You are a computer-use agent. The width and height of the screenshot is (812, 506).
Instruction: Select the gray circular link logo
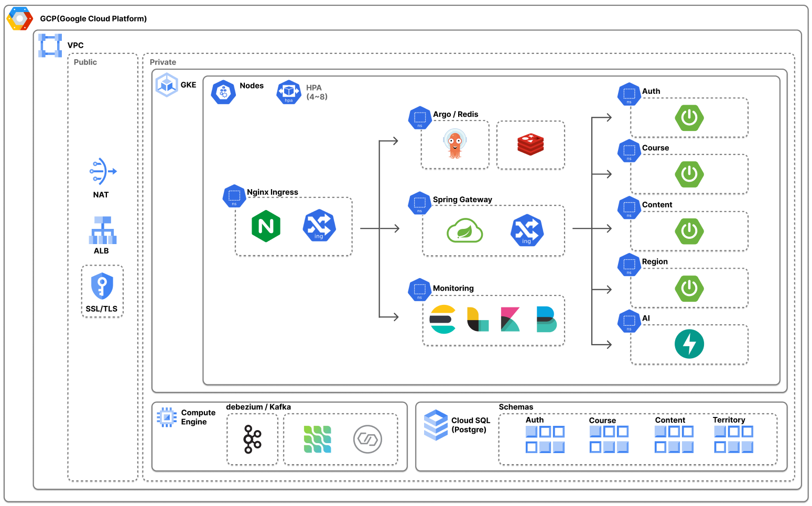point(367,439)
